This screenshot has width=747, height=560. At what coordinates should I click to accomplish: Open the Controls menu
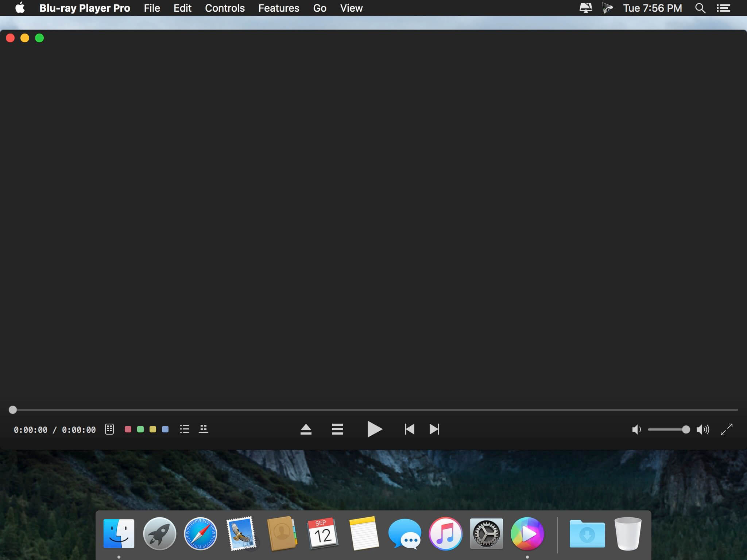[225, 8]
